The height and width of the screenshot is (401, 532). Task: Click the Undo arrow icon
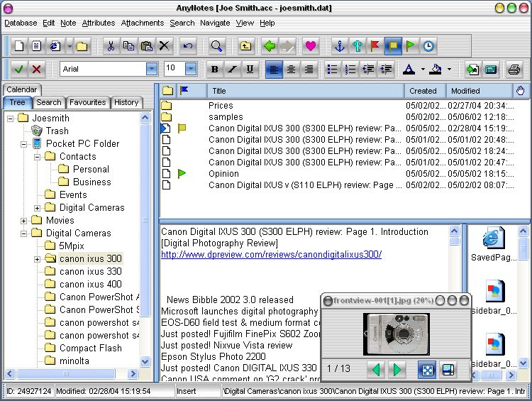point(188,46)
